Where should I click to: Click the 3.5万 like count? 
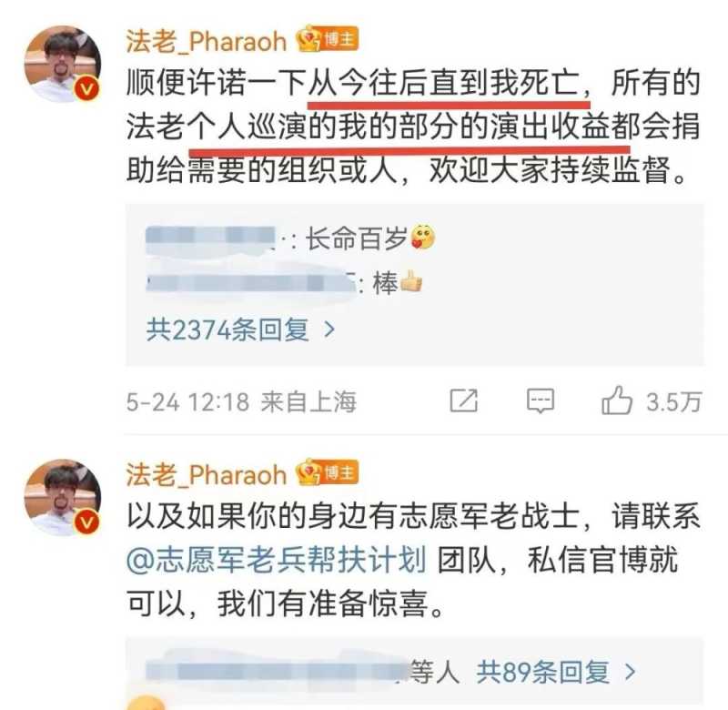[674, 401]
